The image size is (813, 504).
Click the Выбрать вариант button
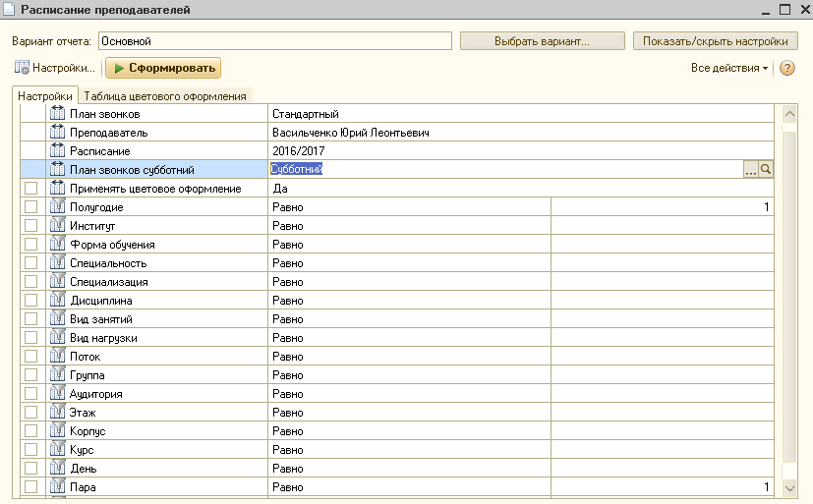coord(543,41)
